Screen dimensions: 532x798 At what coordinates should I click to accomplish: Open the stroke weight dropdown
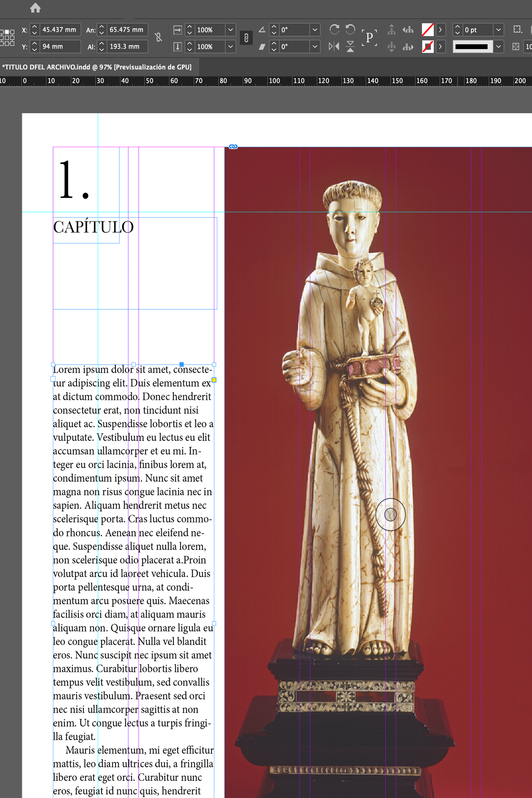tap(499, 30)
